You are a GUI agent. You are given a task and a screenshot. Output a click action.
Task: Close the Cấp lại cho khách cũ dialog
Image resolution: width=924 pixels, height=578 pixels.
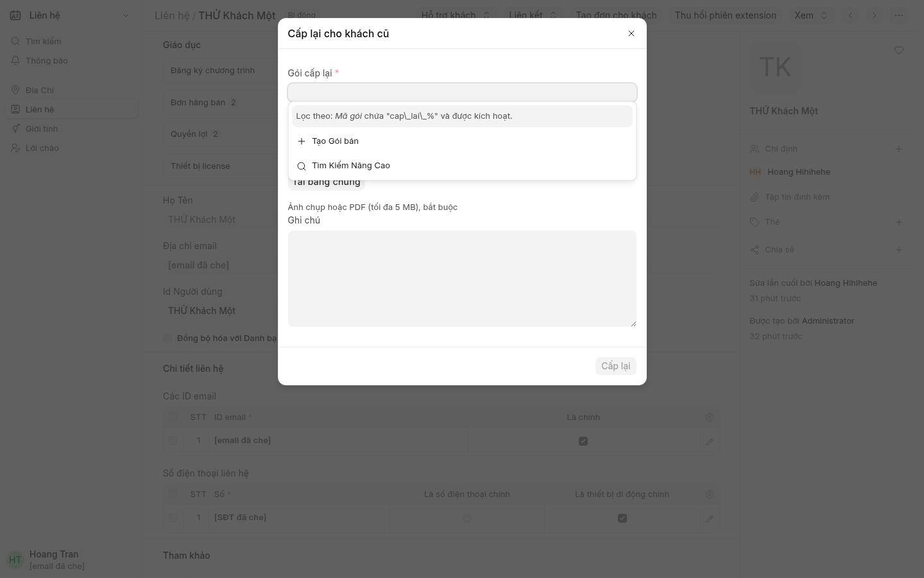[631, 33]
